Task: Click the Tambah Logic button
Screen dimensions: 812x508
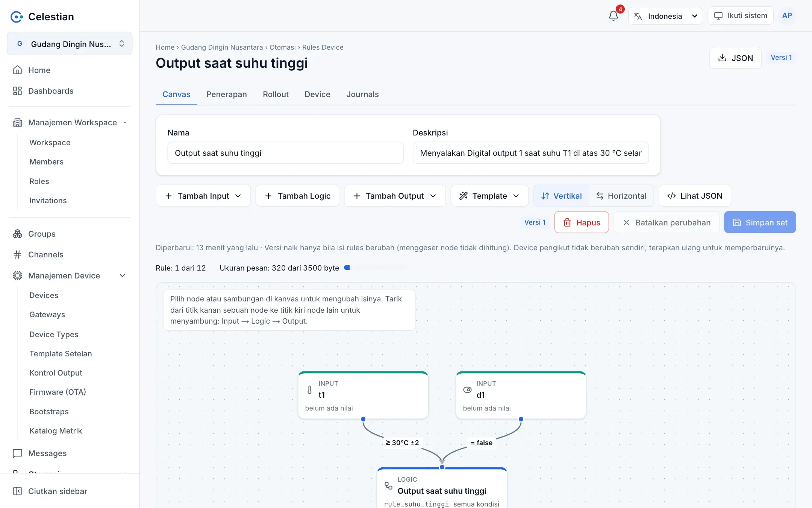Action: (297, 196)
